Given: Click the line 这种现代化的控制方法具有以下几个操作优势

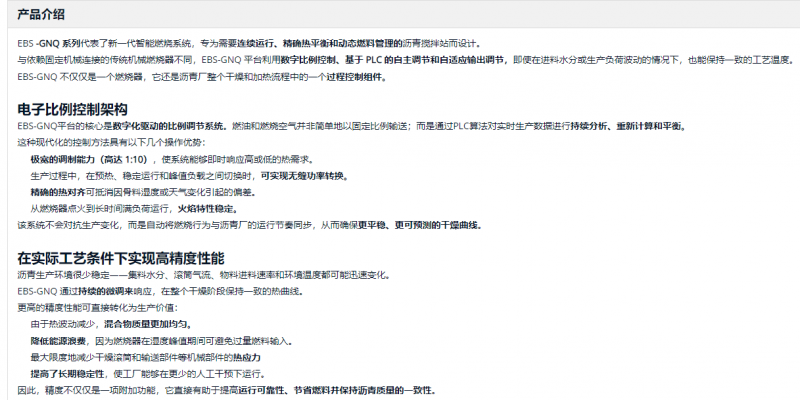Looking at the screenshot, I should (x=112, y=142).
